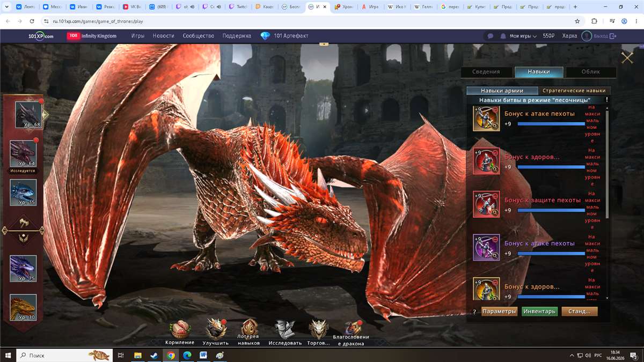Open the Лотерея навыков icon
644x362 pixels.
250,328
